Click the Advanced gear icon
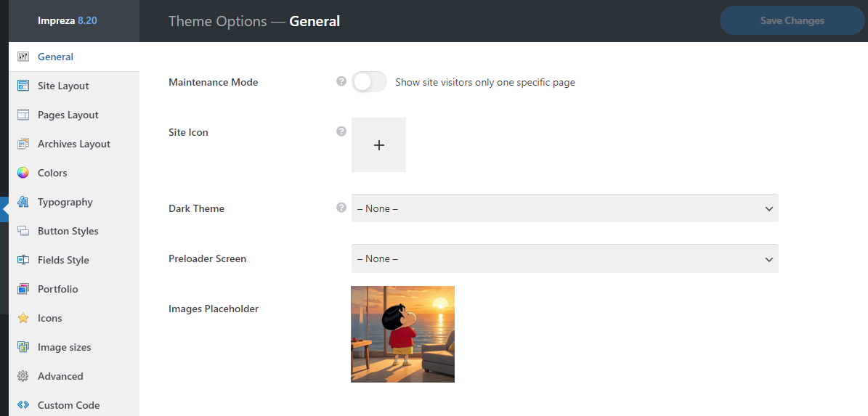The width and height of the screenshot is (868, 416). coord(23,376)
